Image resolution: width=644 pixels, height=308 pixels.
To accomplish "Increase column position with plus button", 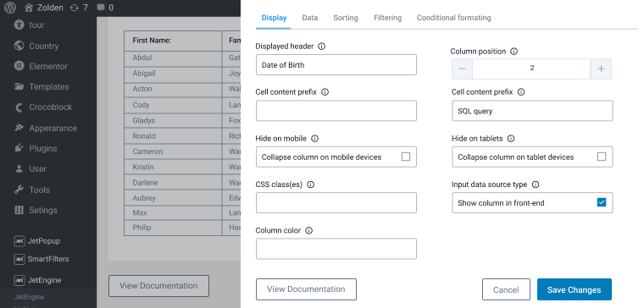I will (602, 69).
